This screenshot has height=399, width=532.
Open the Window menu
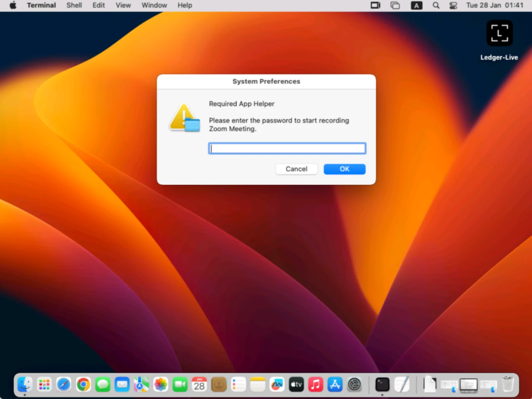pyautogui.click(x=154, y=5)
